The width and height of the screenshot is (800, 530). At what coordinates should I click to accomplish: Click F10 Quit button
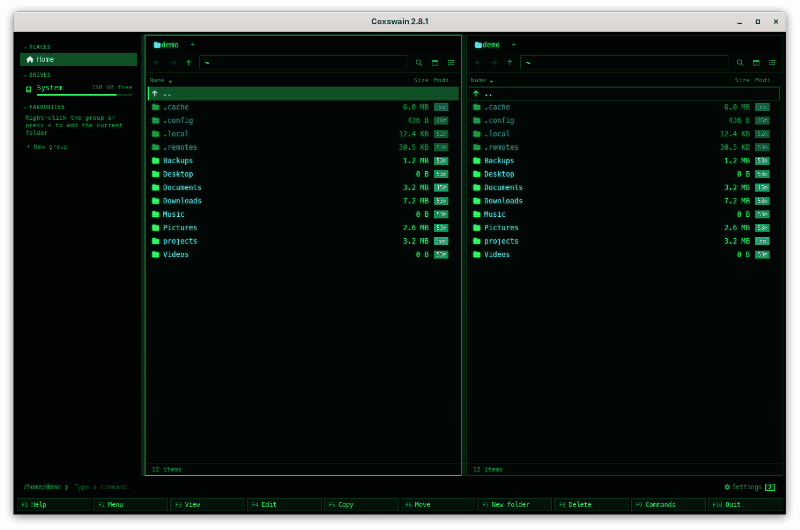point(745,505)
